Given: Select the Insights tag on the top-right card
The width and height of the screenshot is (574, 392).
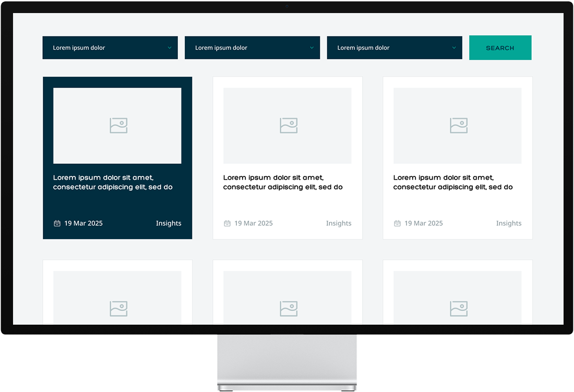Looking at the screenshot, I should [x=509, y=223].
